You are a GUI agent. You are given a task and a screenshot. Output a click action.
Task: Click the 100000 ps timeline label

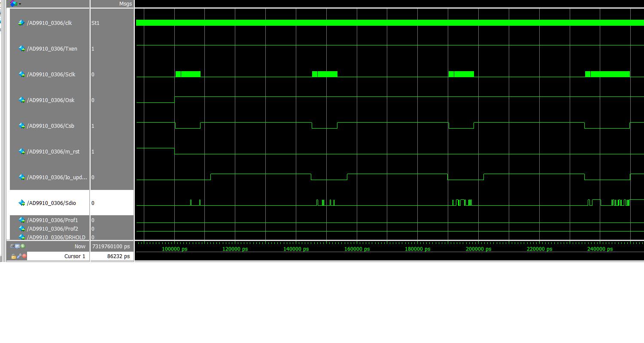click(174, 249)
